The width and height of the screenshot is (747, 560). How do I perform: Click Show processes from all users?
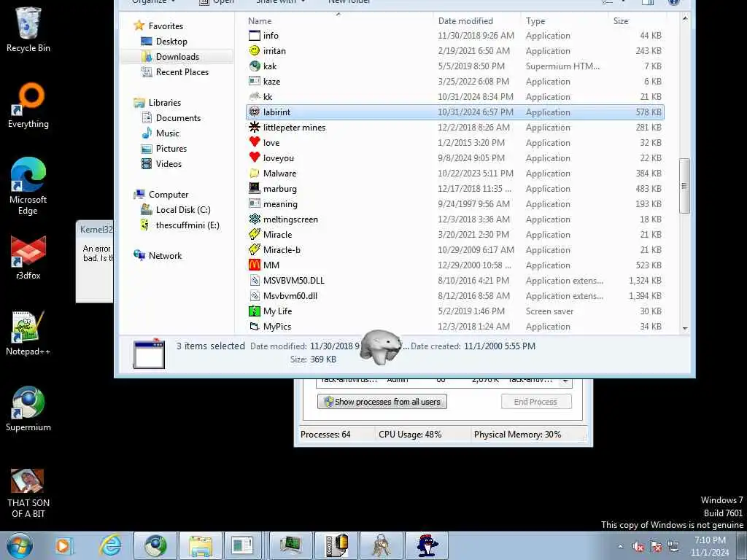click(382, 402)
